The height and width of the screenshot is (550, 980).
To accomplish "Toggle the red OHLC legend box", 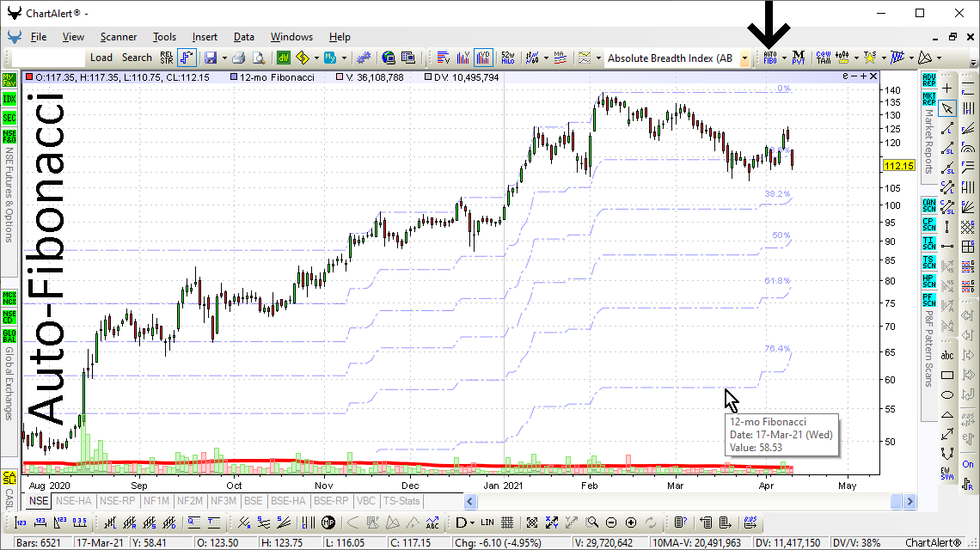I will [29, 76].
